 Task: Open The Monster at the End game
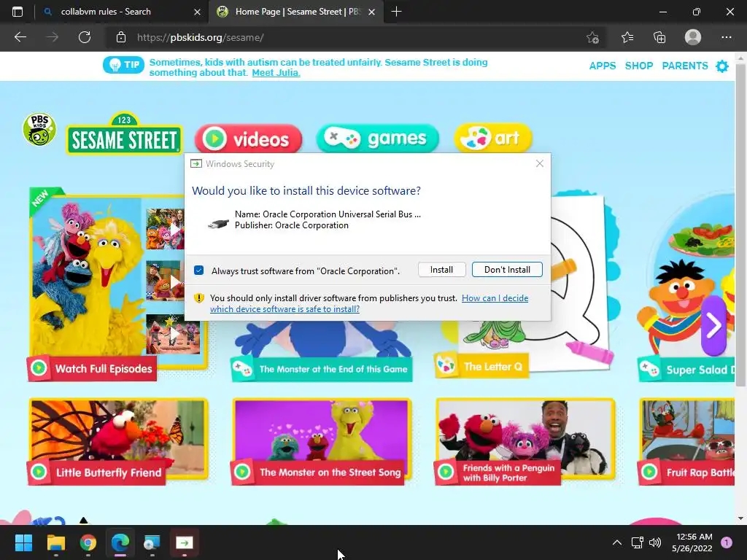pos(322,369)
